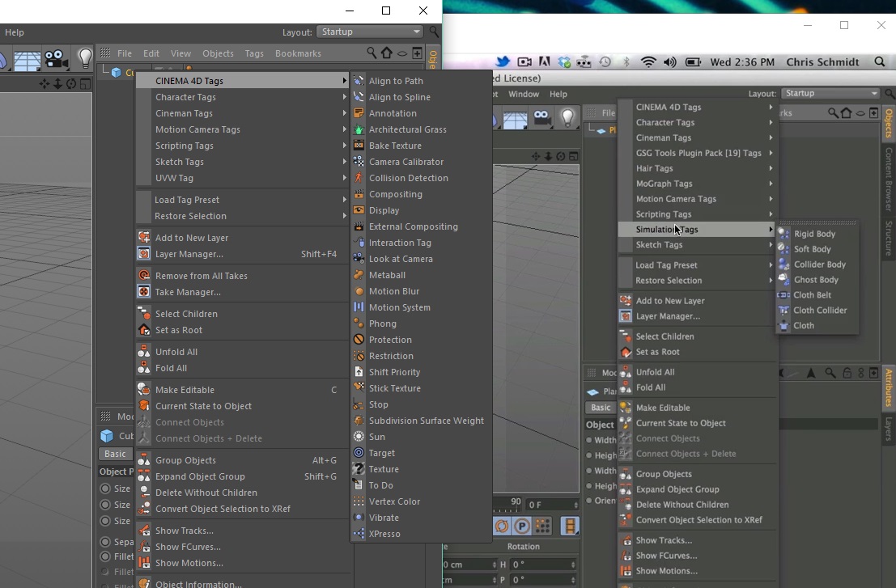This screenshot has height=588, width=896.
Task: Click the search magnifier in left Object Manager
Action: (x=372, y=53)
